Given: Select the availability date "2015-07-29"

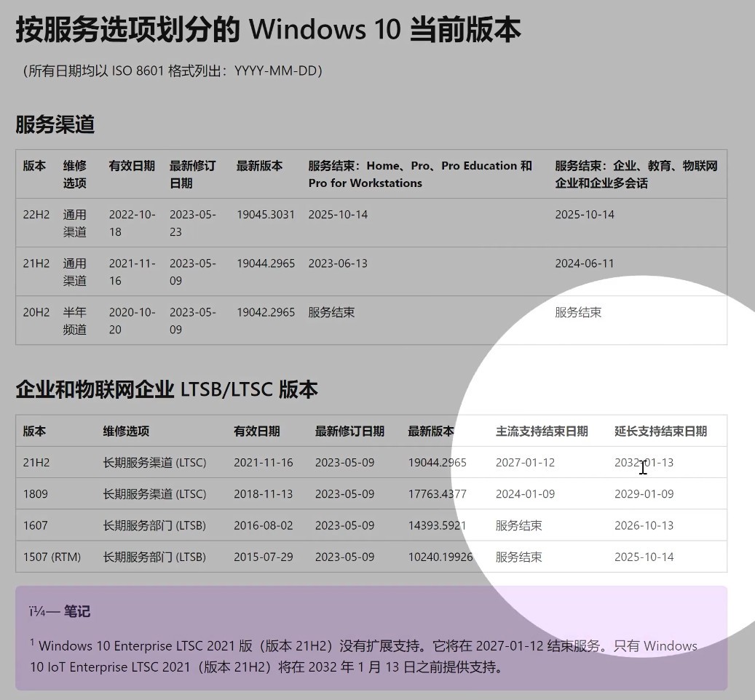Looking at the screenshot, I should coord(264,557).
